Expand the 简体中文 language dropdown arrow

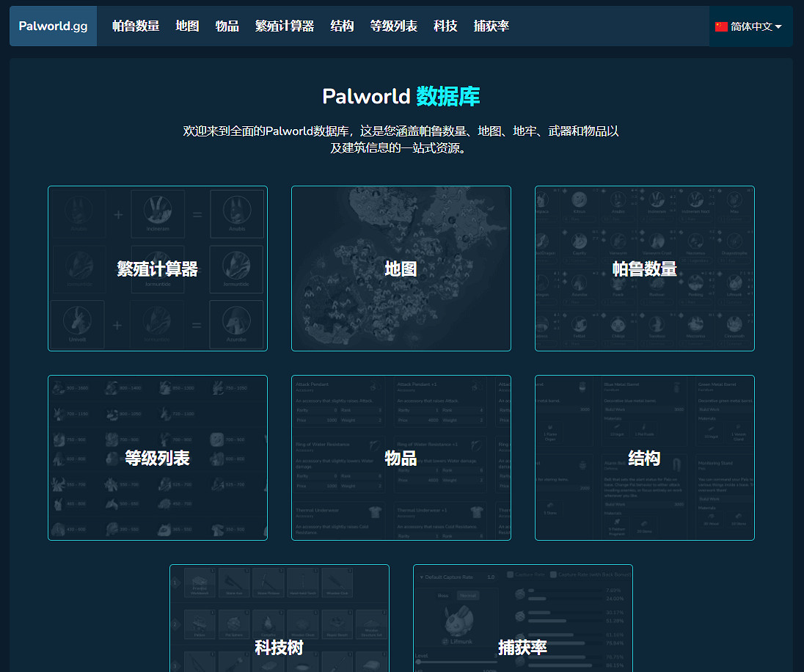tap(778, 27)
